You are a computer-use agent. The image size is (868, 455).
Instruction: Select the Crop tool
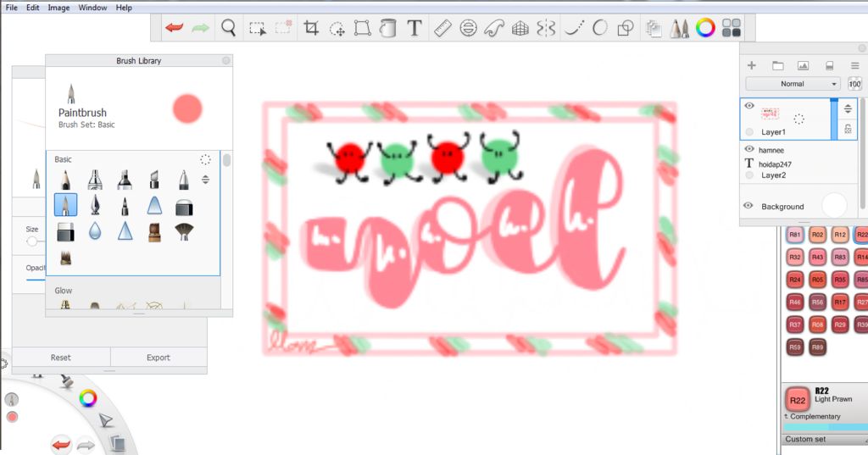(311, 28)
